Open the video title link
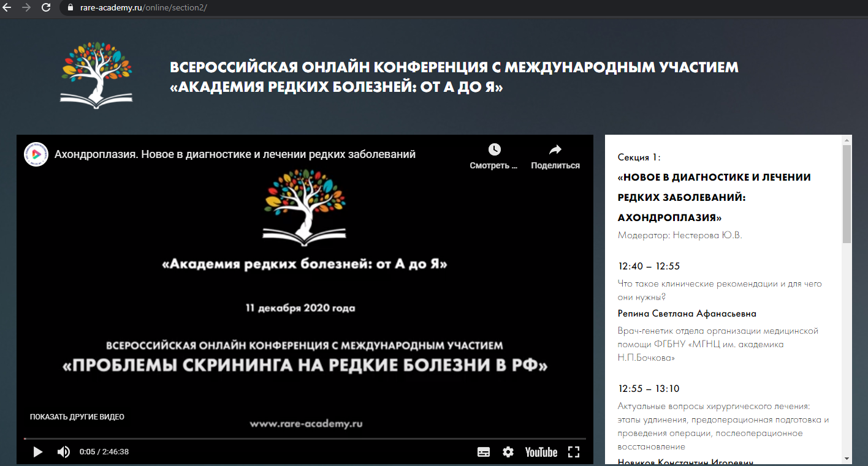Viewport: 868px width, 466px height. (x=235, y=154)
